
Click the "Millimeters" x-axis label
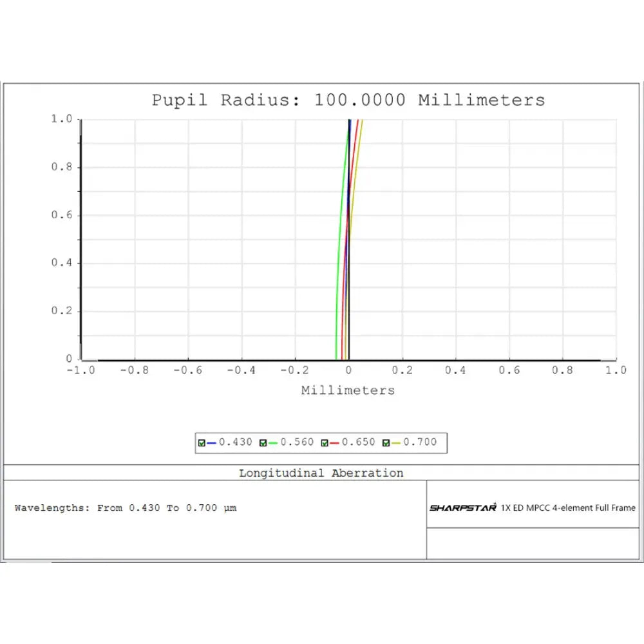[348, 390]
